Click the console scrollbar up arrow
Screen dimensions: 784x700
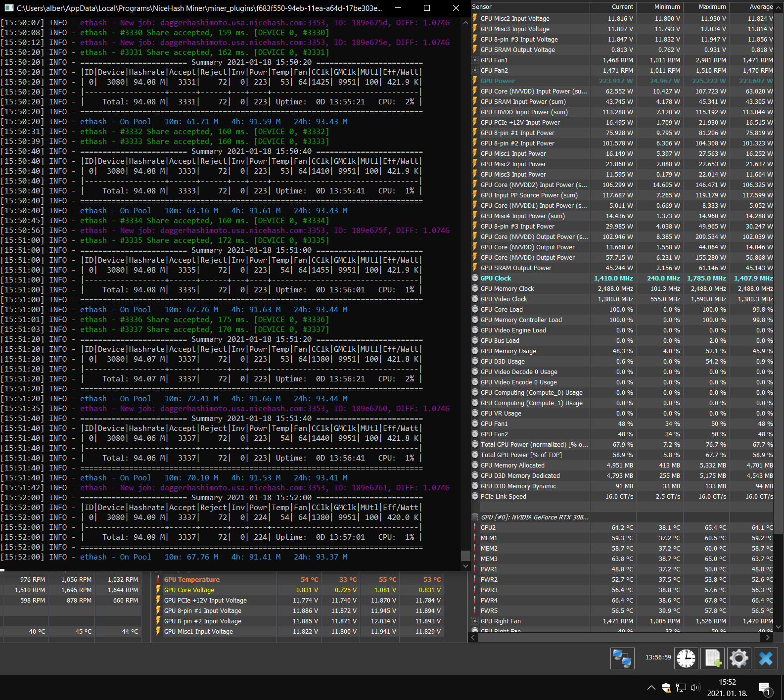click(465, 22)
